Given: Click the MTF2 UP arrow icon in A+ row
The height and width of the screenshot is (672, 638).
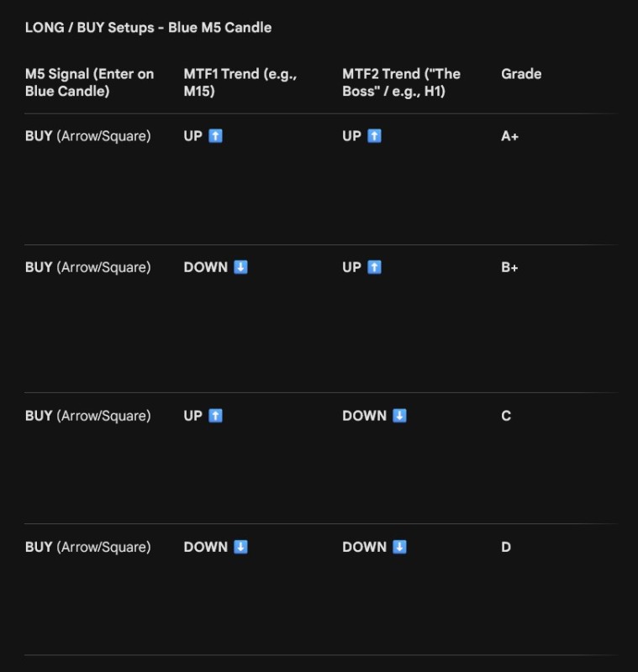Looking at the screenshot, I should [x=374, y=136].
